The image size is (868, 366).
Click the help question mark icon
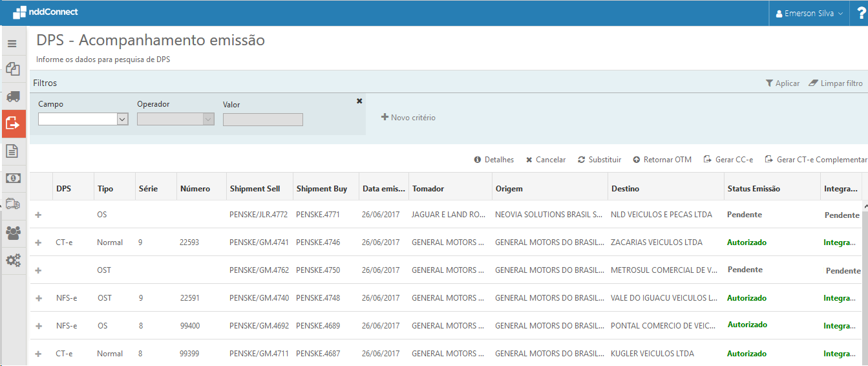(x=860, y=13)
